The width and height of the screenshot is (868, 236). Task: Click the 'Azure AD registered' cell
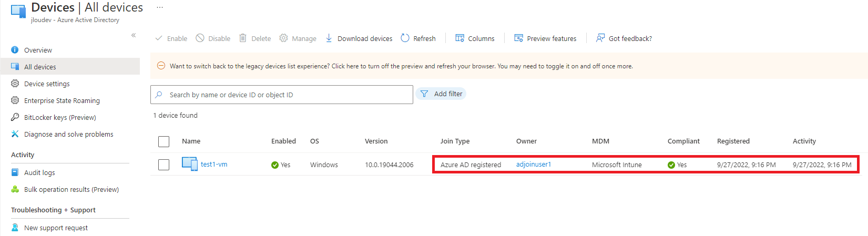tap(471, 165)
